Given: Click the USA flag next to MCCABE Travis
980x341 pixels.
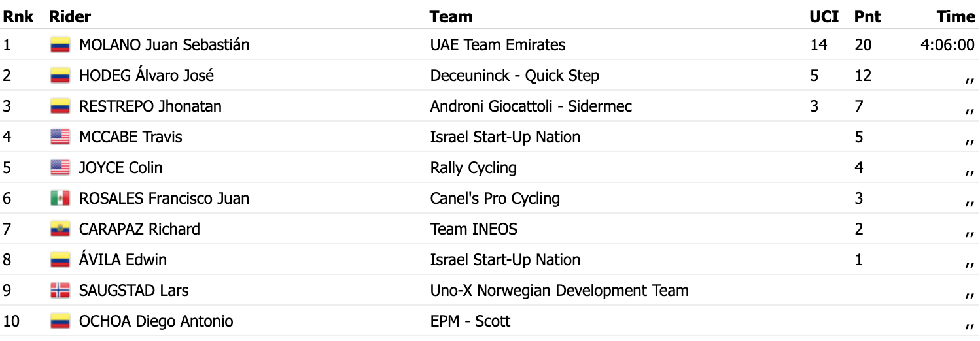Looking at the screenshot, I should tap(60, 137).
